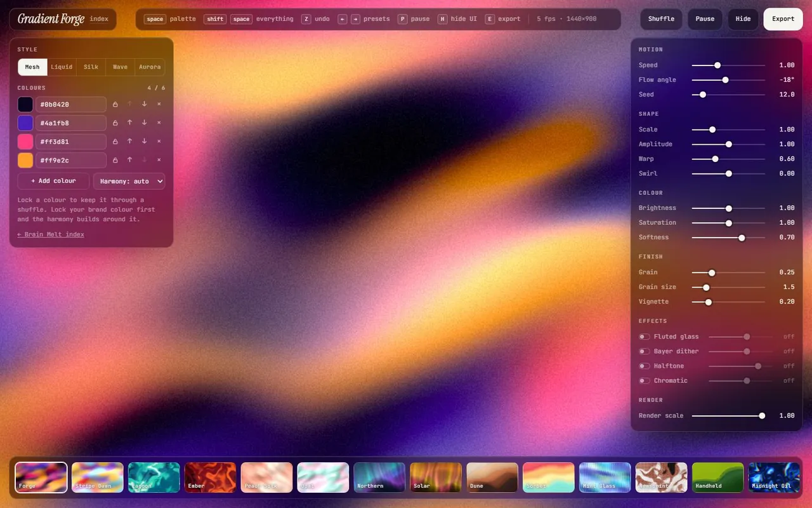812x508 pixels.
Task: Export the gradient
Action: (783, 19)
